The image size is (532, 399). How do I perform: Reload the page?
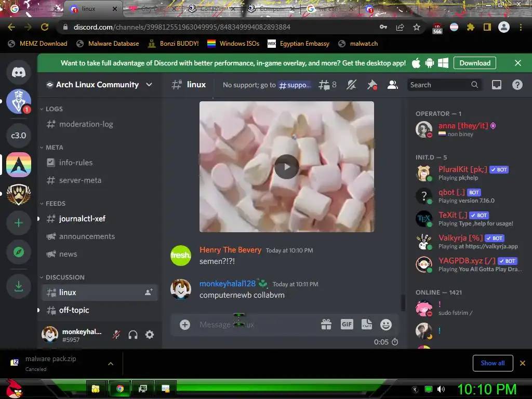click(45, 27)
